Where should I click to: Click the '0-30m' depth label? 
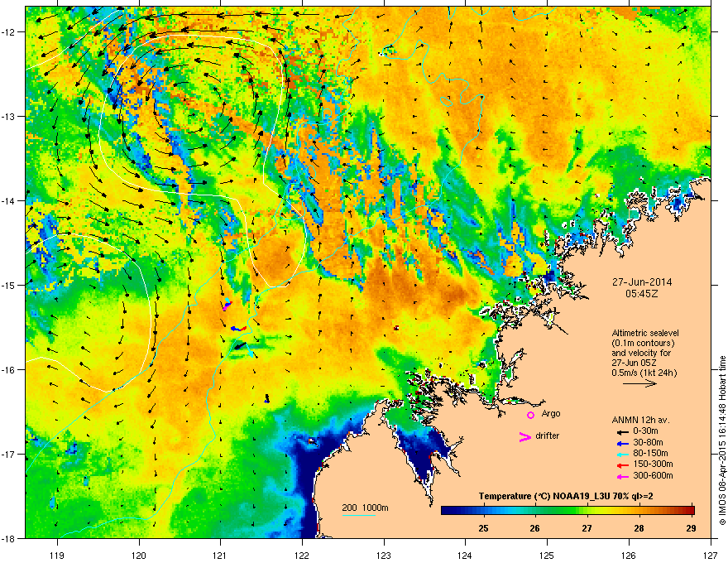point(645,431)
